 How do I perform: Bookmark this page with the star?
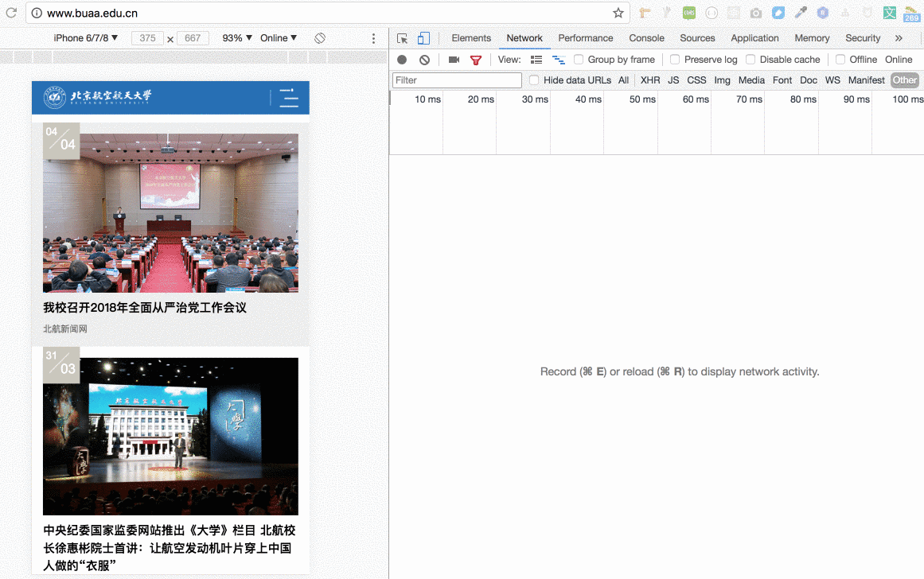coord(618,13)
